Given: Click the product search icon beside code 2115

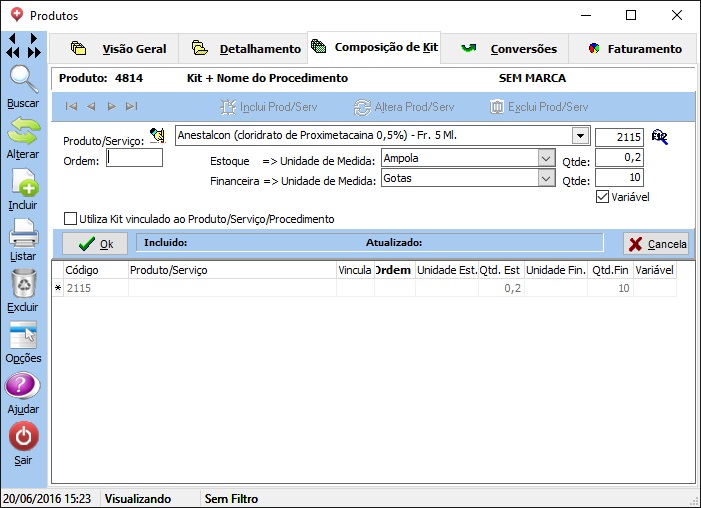Looking at the screenshot, I should (x=659, y=137).
